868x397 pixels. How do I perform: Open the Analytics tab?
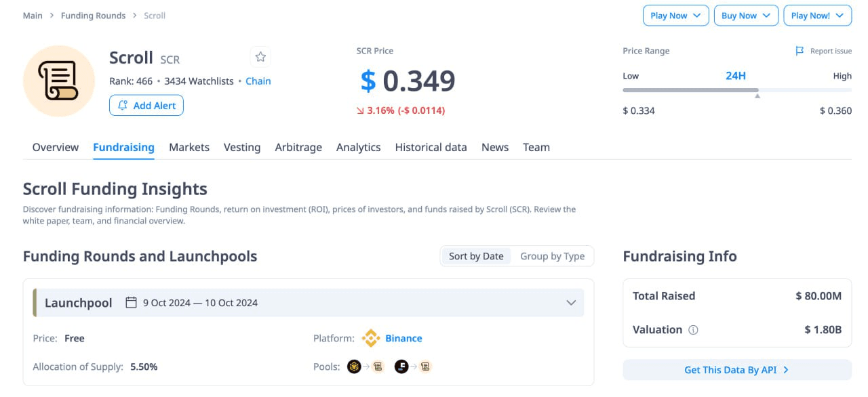pyautogui.click(x=359, y=147)
